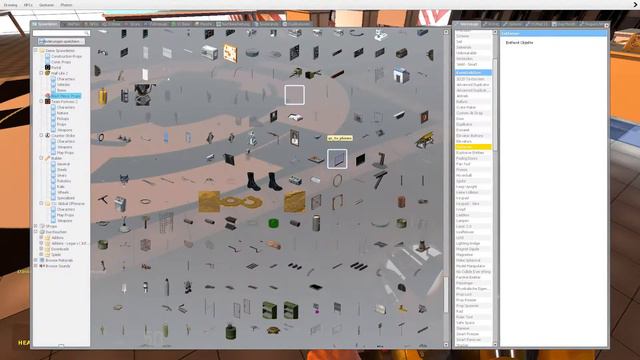Spawn the right black boot prop
Viewport: 640px width, 360px height.
[275, 181]
